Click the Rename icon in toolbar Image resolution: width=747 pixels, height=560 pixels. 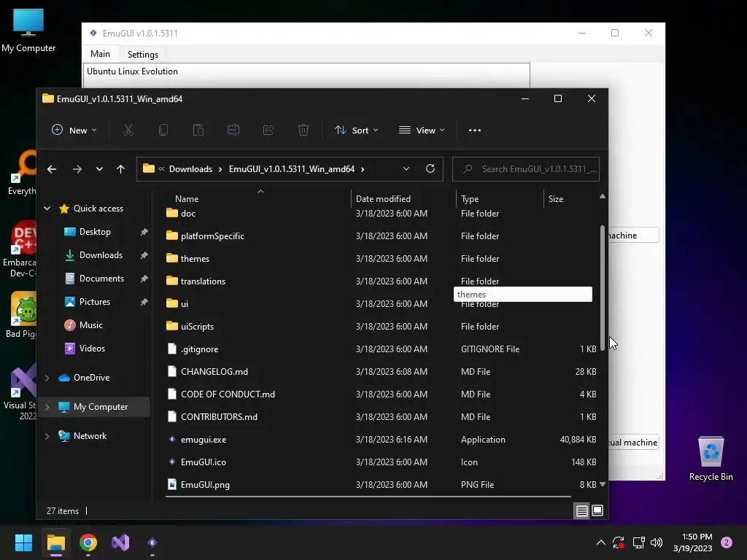tap(233, 130)
